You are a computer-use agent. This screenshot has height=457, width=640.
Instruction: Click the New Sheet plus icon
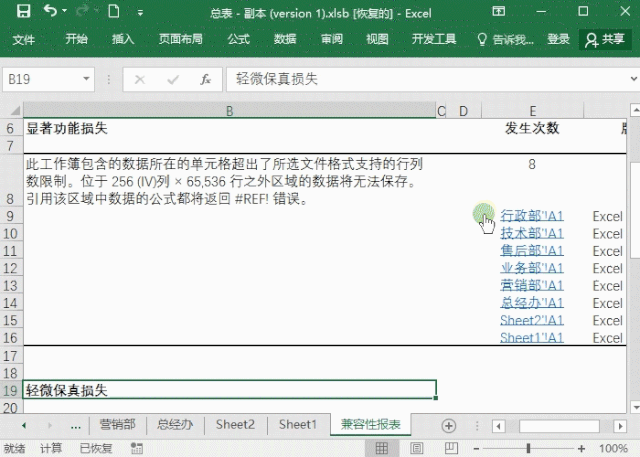point(449,426)
